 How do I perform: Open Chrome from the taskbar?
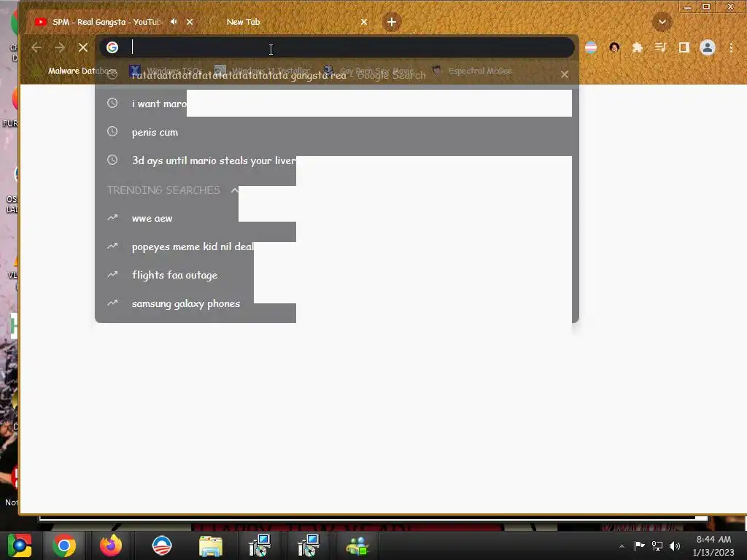64,545
